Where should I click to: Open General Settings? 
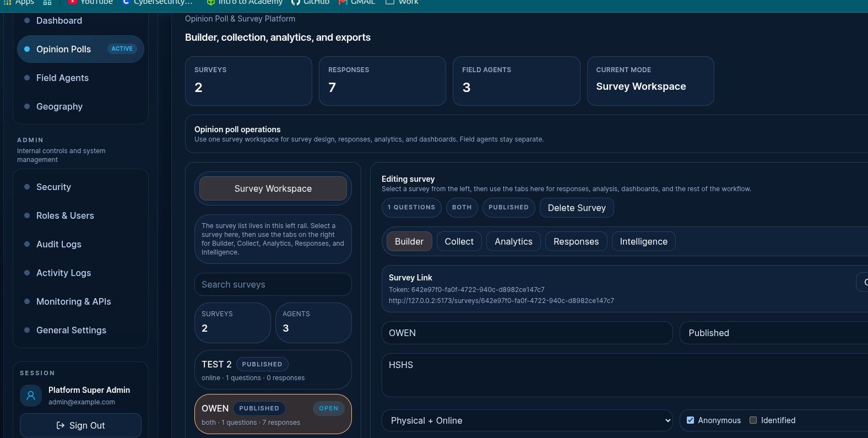pyautogui.click(x=81, y=330)
